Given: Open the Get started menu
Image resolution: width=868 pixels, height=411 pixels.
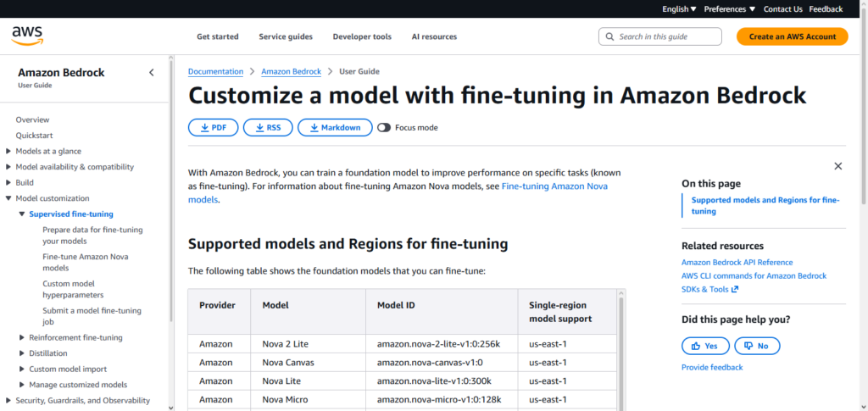Looking at the screenshot, I should pos(218,36).
